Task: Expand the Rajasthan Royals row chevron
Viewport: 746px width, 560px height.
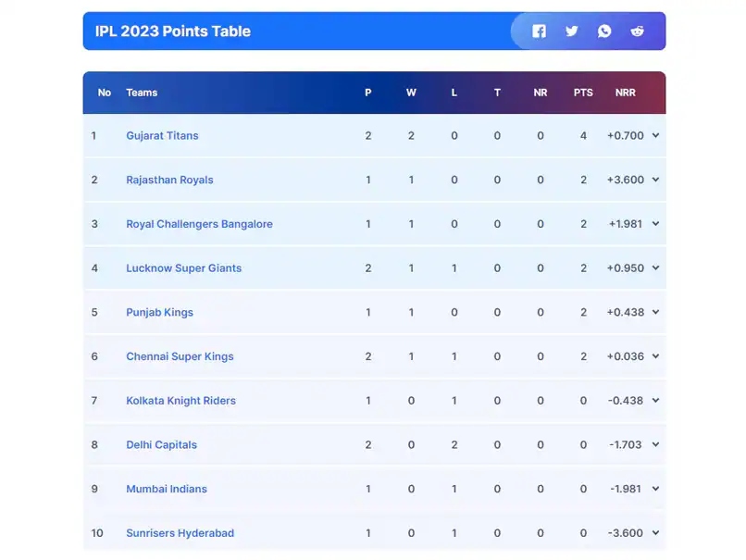Action: (655, 180)
